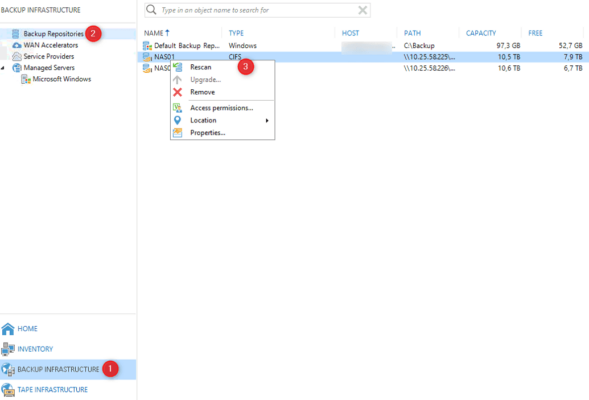Screen dimensions: 589x400
Task: Open Access permissions... from the menu
Action: point(222,108)
